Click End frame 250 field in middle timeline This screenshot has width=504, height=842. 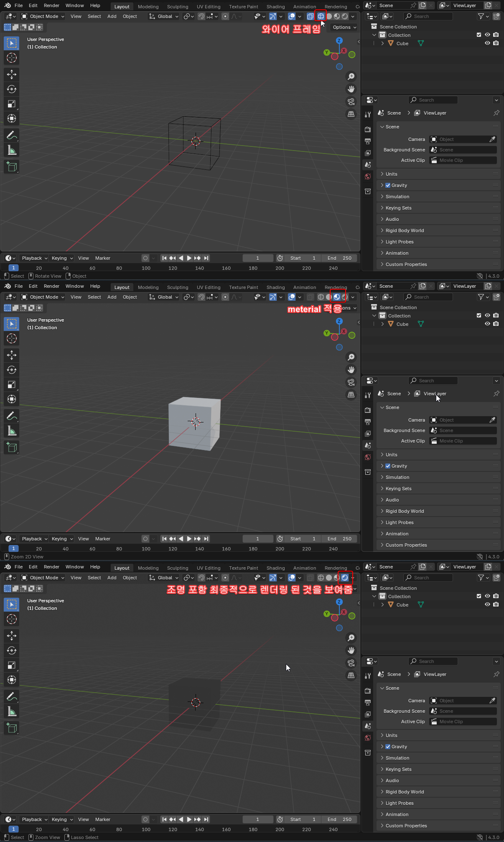click(x=339, y=539)
